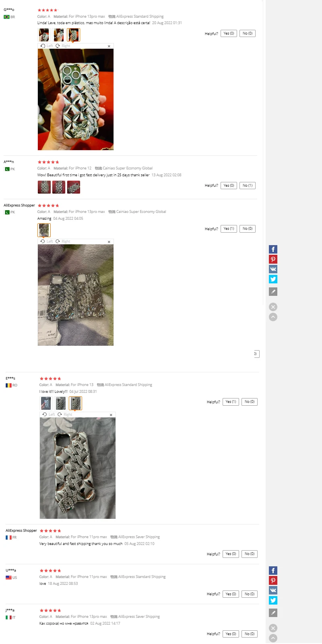Close the enlarged Amazing review photo
This screenshot has width=322, height=644.
coord(109,242)
